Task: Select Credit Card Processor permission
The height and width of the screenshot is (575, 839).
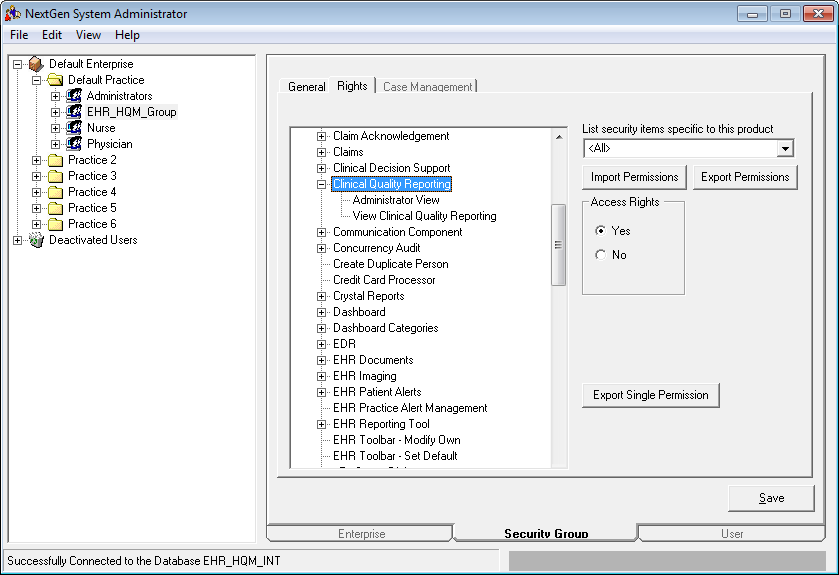Action: (384, 280)
